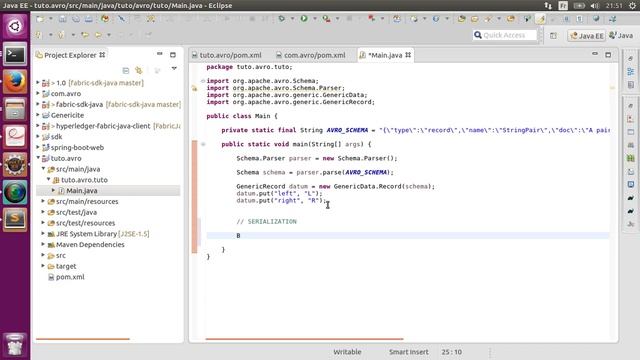Expand the spring-boot-web project

click(x=38, y=147)
